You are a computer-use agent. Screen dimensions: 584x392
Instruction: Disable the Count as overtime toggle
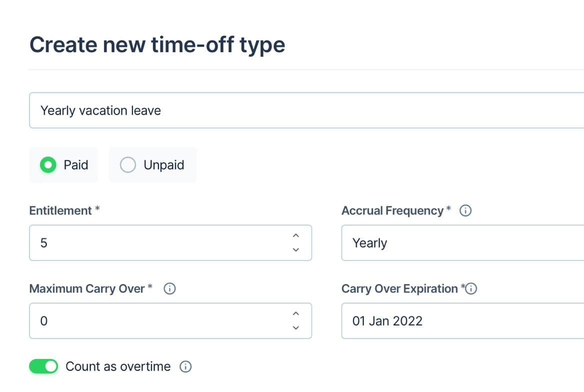43,366
